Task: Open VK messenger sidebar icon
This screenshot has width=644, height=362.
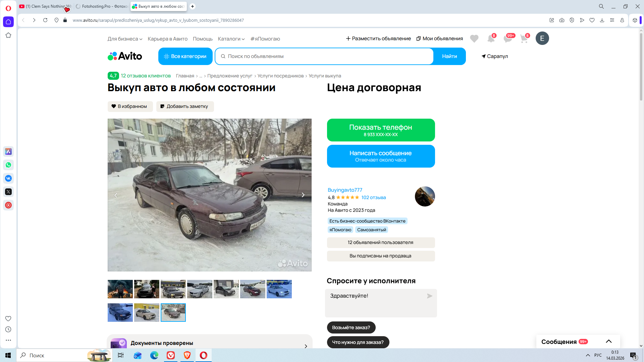Action: [8, 178]
